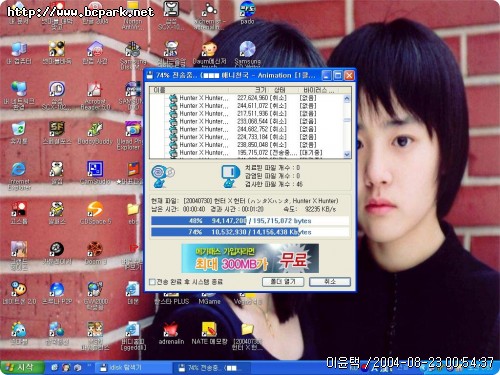This screenshot has width=500, height=375.
Task: Select the transferring row sized 195,715,072
Action: 247,153
